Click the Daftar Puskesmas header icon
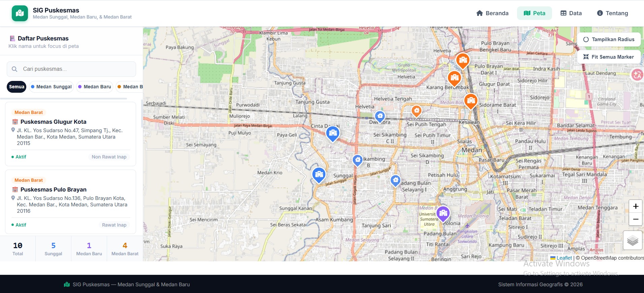Screen dimensions: 644x293 click(x=12, y=38)
